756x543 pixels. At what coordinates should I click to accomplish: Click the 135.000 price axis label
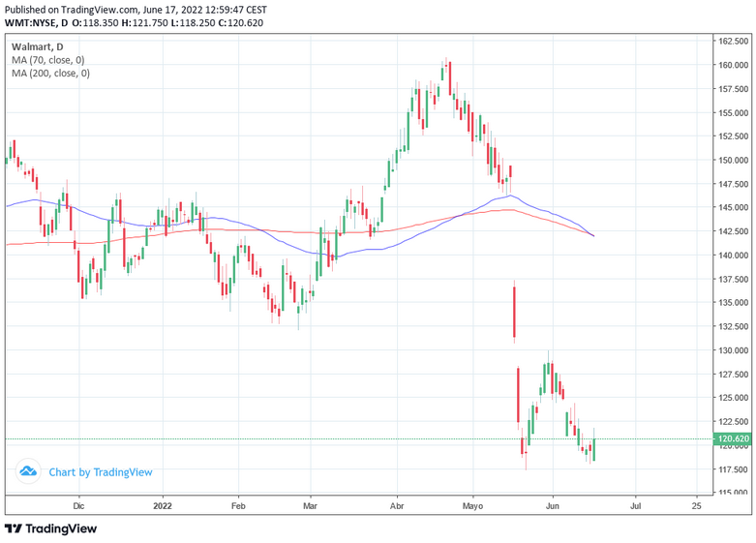(x=734, y=303)
